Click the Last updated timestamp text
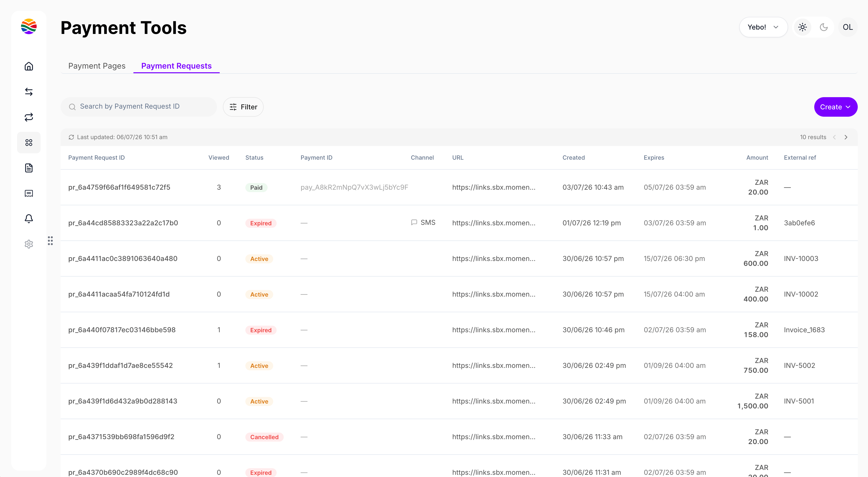 122,137
